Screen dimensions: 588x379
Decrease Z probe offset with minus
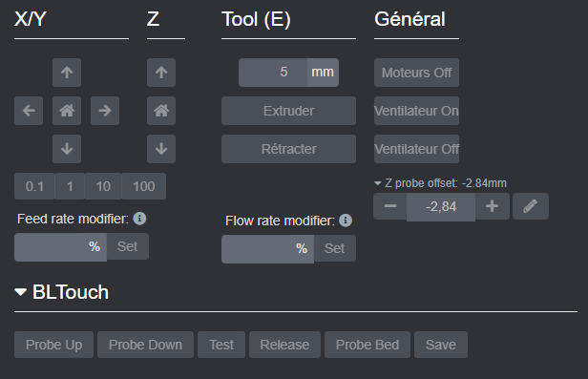tap(390, 206)
